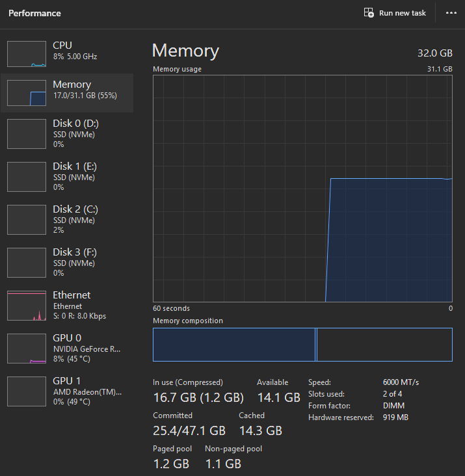The height and width of the screenshot is (476, 465).
Task: Click the Disk 1 mini graph thumbnail
Action: 27,177
